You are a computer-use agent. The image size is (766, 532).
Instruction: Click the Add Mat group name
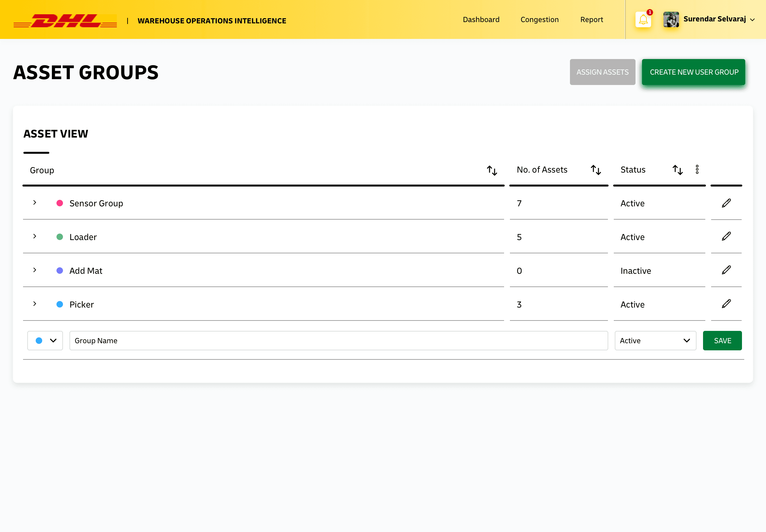[86, 271]
